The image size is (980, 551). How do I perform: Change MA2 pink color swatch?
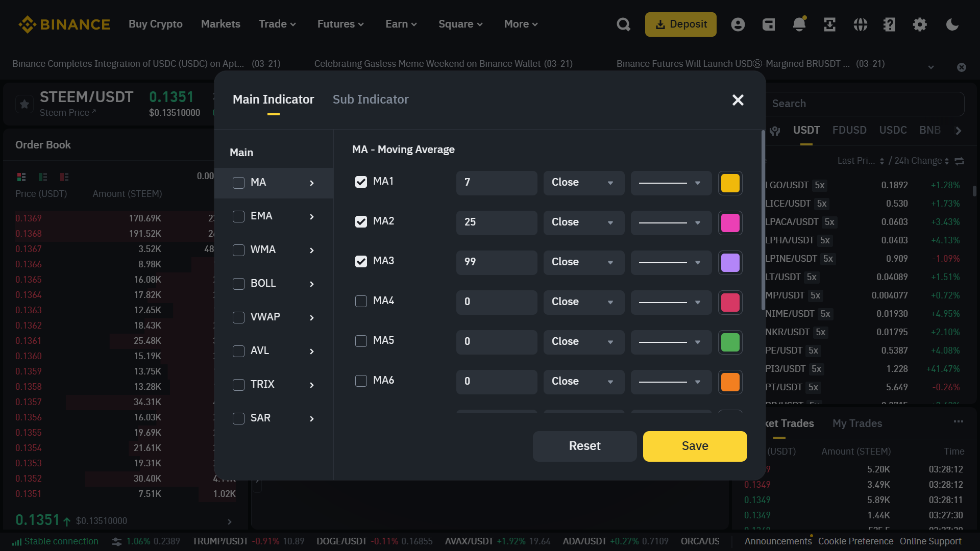click(x=730, y=223)
